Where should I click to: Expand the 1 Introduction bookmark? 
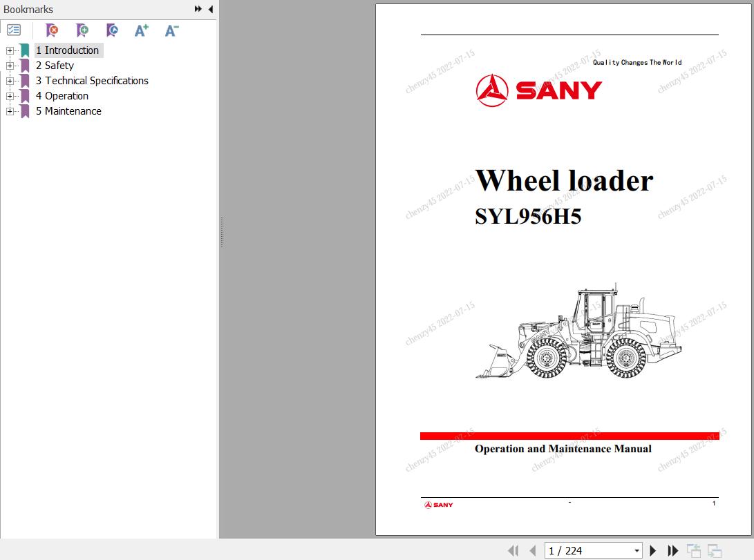pyautogui.click(x=10, y=50)
